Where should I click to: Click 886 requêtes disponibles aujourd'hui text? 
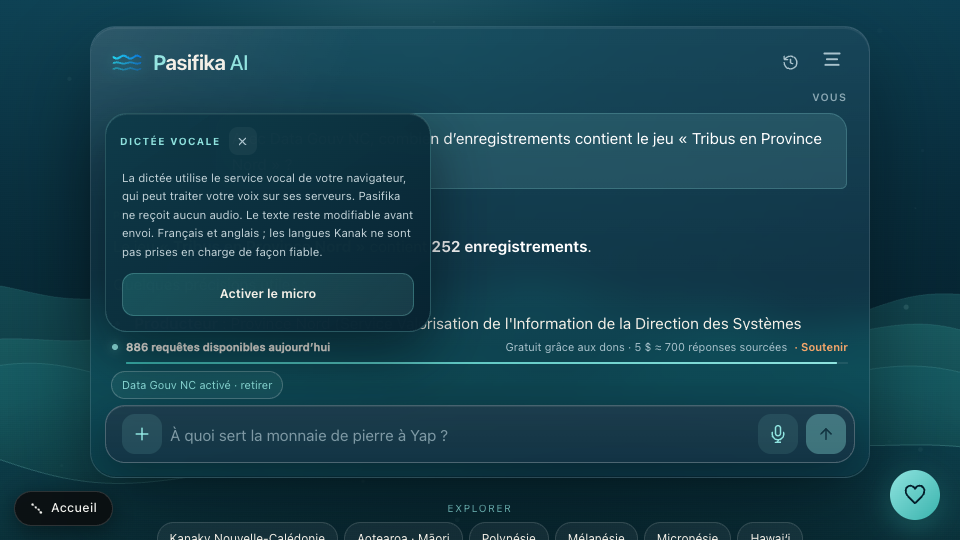pyautogui.click(x=228, y=347)
